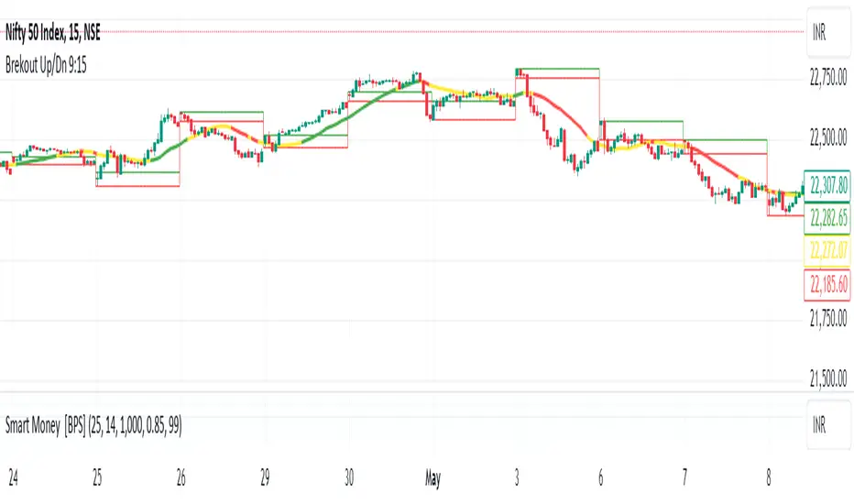854x504 pixels.
Task: Select the Smart Money [BPS] indicator legend
Action: coord(101,430)
